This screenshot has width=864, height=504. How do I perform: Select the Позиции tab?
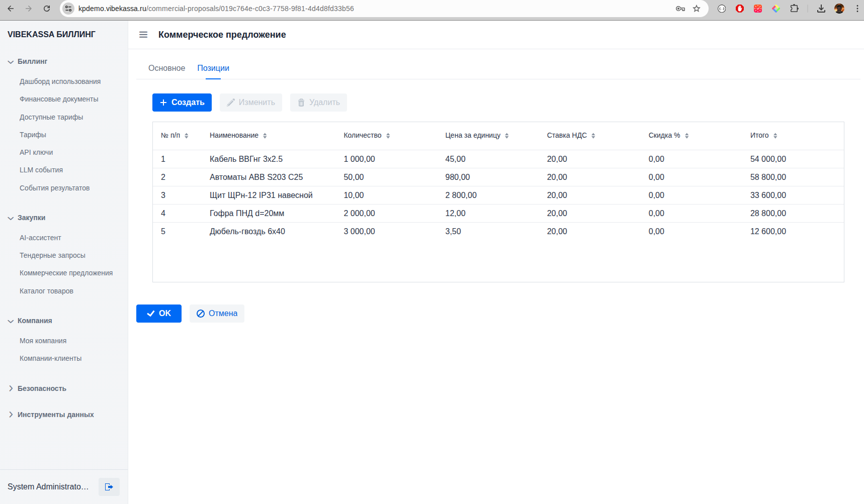(213, 68)
